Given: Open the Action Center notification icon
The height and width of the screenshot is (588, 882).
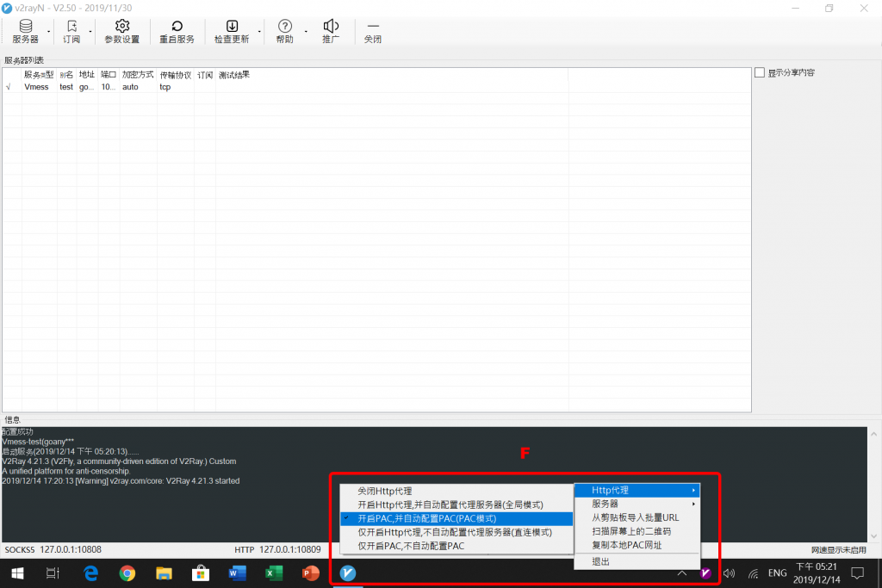Looking at the screenshot, I should point(857,573).
